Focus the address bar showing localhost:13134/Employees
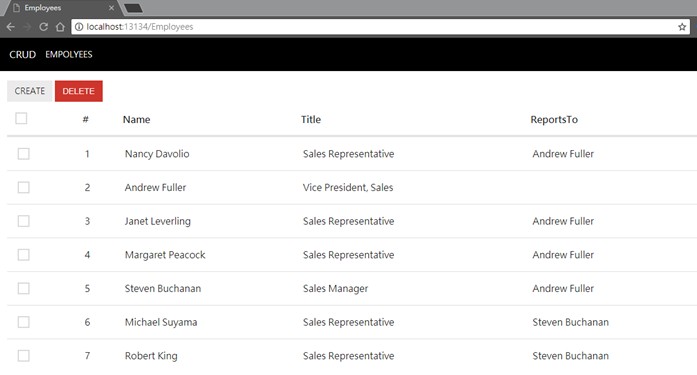The image size is (697, 375). 380,27
